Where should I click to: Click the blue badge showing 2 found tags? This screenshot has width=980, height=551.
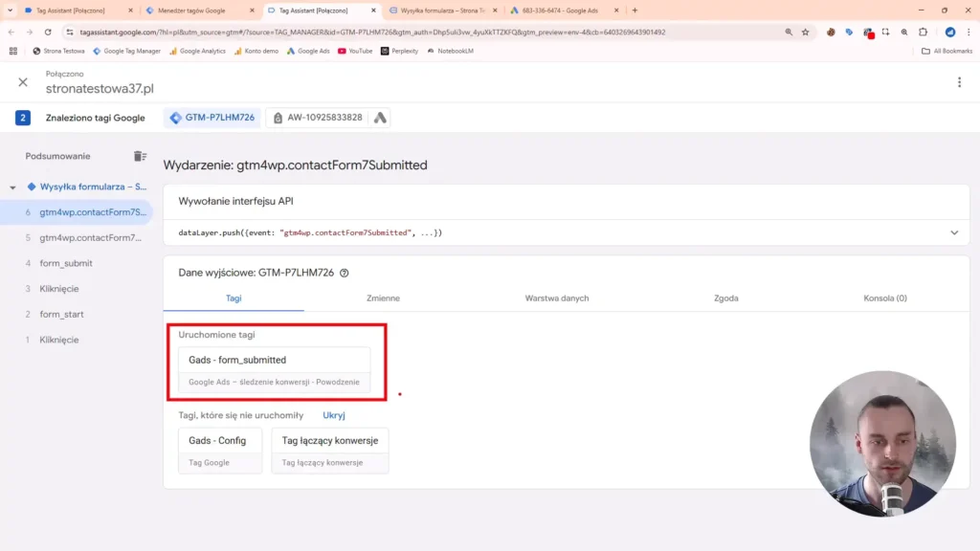[x=23, y=118]
